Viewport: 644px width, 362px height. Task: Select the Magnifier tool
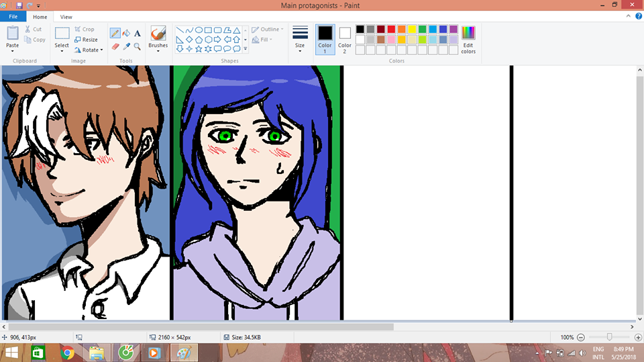138,46
